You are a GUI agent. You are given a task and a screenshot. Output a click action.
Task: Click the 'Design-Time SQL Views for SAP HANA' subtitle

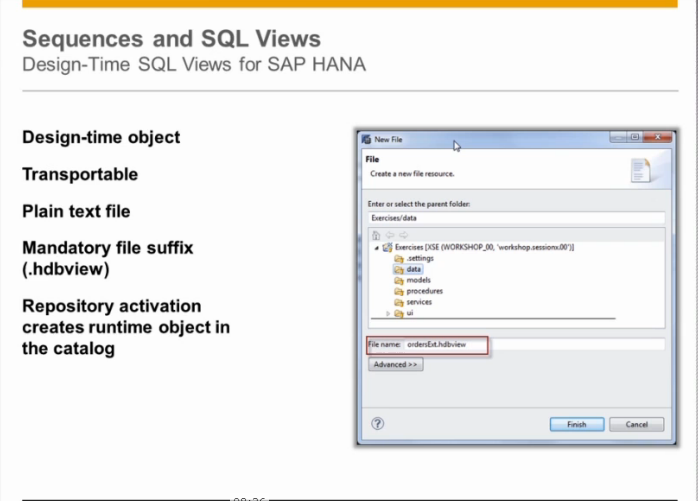(x=194, y=65)
